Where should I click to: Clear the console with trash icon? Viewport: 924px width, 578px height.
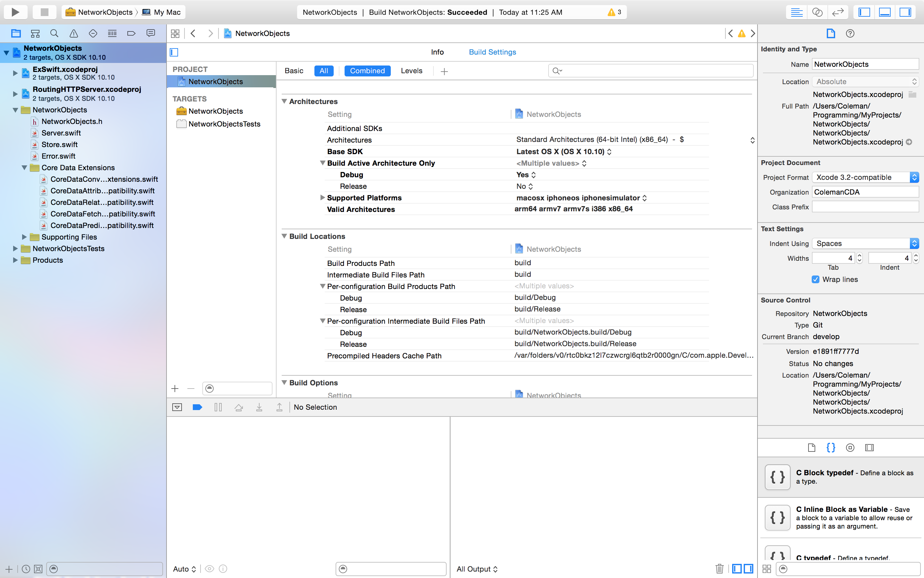(719, 569)
